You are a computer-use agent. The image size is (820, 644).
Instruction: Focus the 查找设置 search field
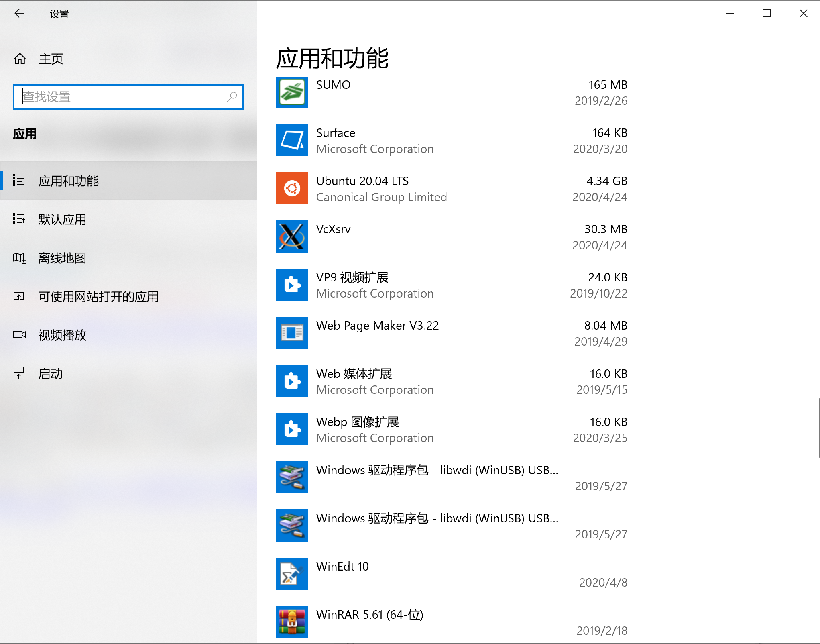coord(128,97)
